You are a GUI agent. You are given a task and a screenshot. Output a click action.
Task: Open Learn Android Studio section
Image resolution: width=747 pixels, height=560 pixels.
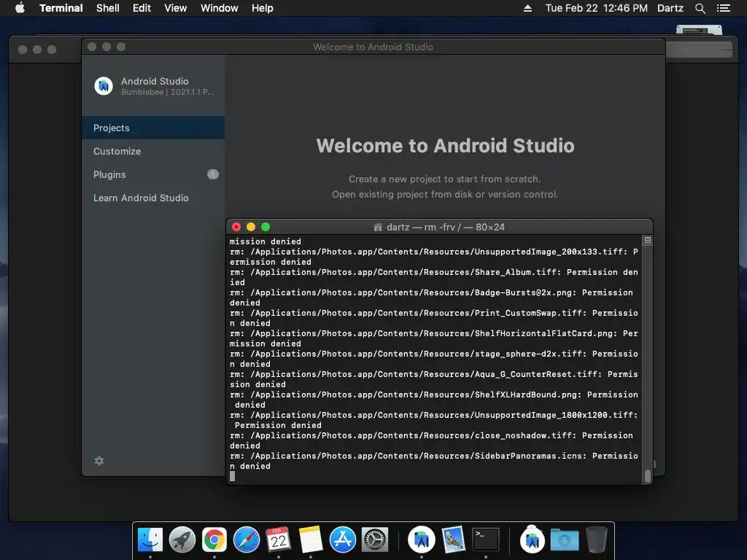[153, 198]
